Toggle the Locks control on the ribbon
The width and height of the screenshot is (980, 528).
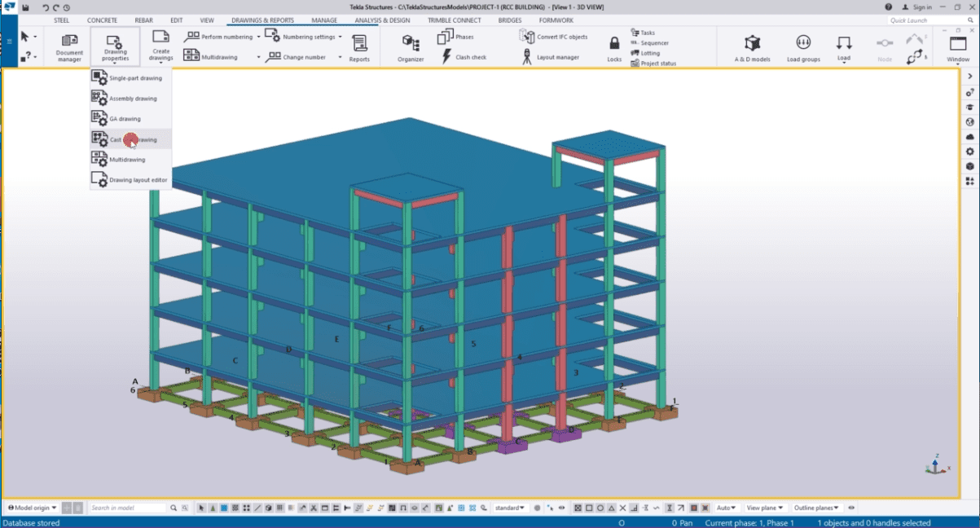coord(613,47)
